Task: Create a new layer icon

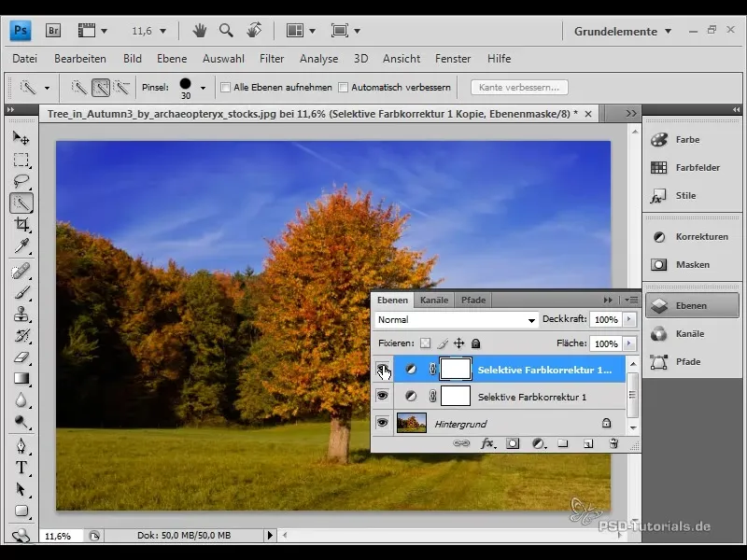Action: tap(588, 443)
